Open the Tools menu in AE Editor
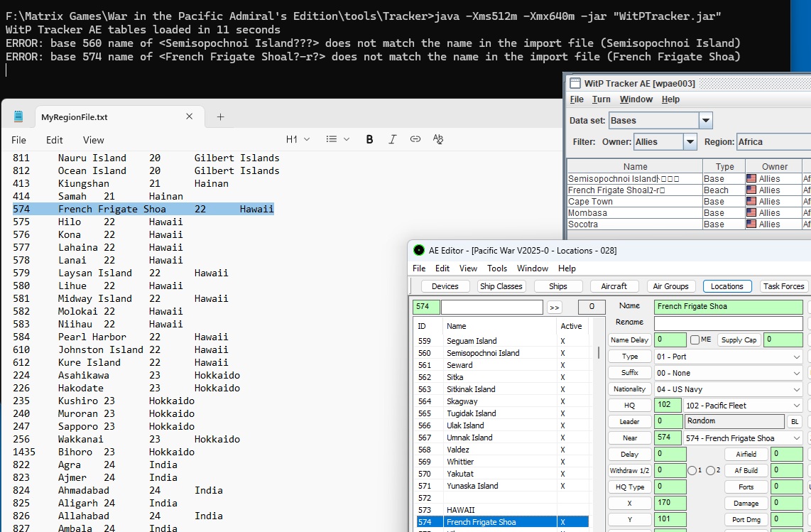Viewport: 811px width, 532px height. tap(497, 268)
